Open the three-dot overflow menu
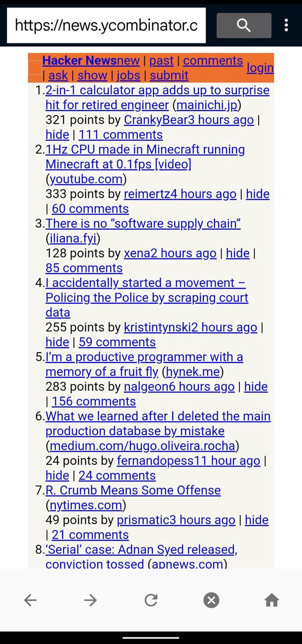302x644 pixels. point(286,25)
